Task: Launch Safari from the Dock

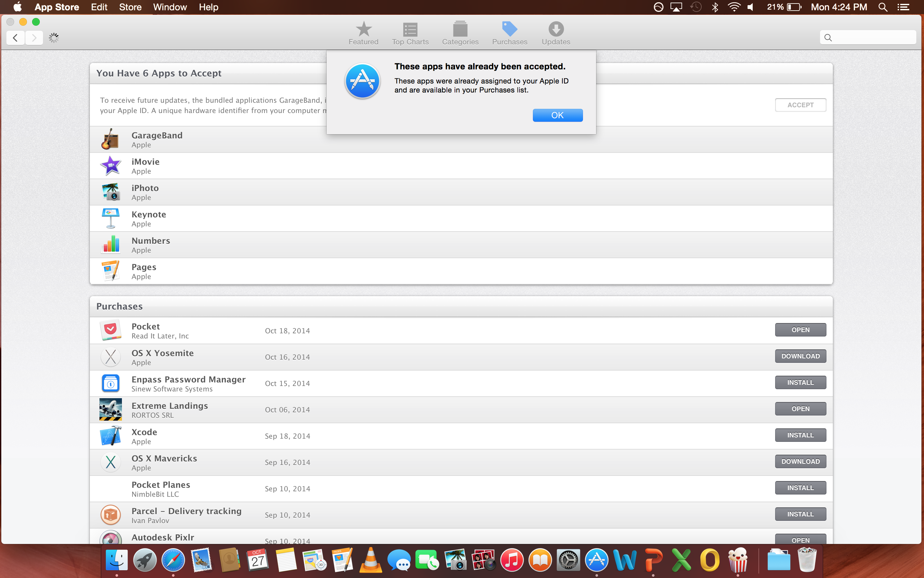Action: click(173, 560)
